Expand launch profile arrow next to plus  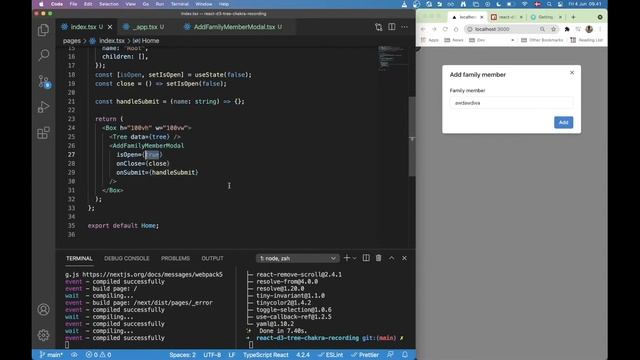pyautogui.click(x=354, y=258)
